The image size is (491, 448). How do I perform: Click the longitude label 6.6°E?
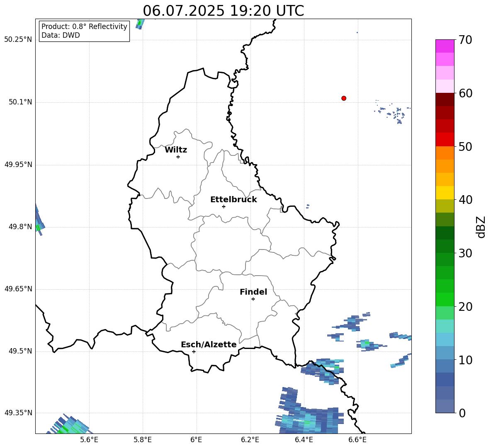[x=357, y=440]
